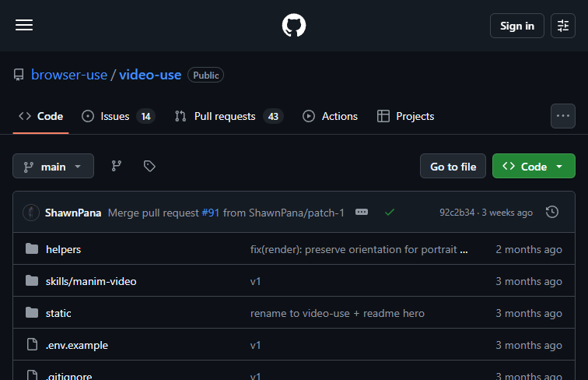Open the Projects tab

[405, 116]
